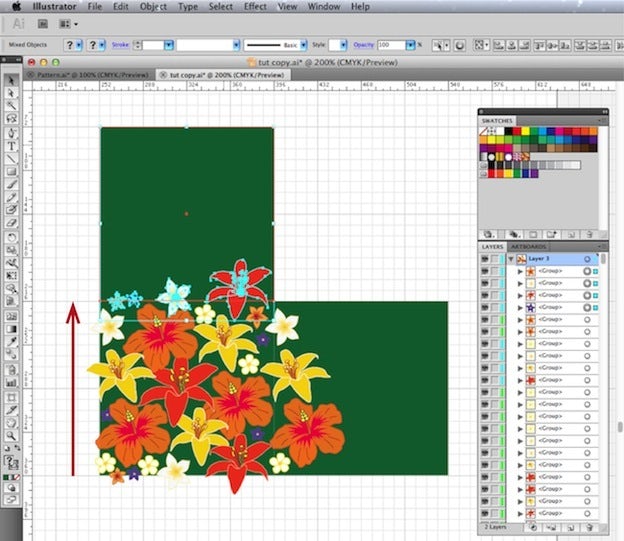Select the Magic Wand tool
624x541 pixels.
[11, 105]
